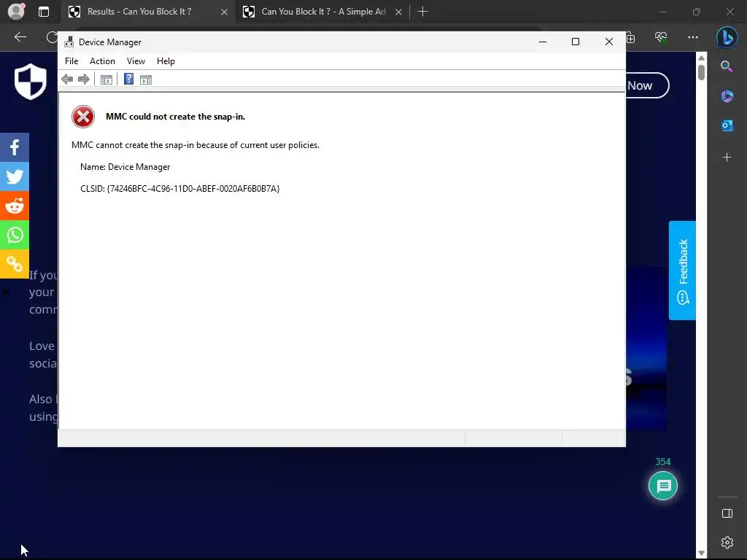Click the red error icon
The height and width of the screenshot is (560, 747).
coord(83,117)
